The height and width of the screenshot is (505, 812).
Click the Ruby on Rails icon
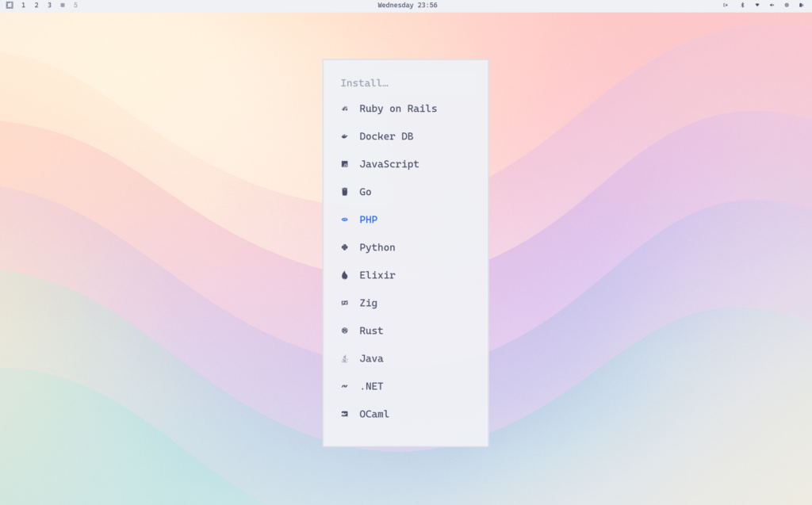tap(345, 109)
